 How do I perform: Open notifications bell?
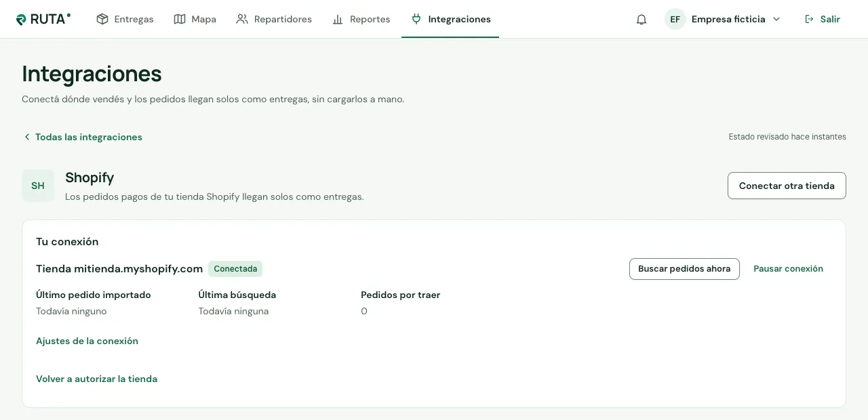[642, 19]
